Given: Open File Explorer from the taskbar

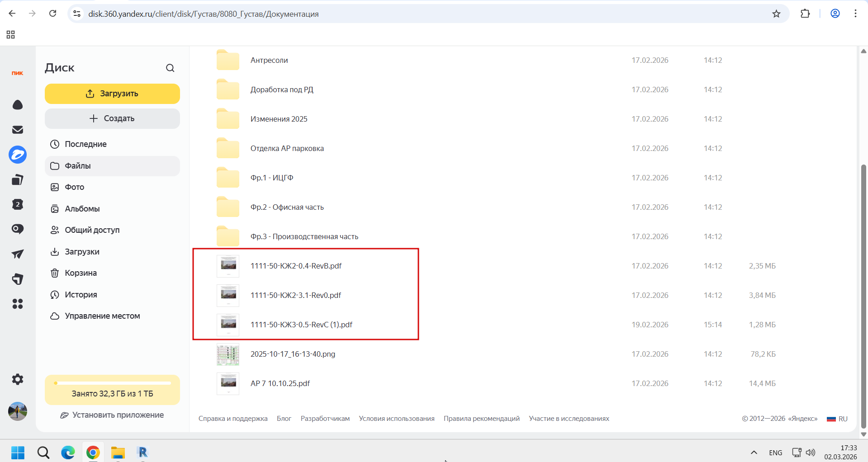Looking at the screenshot, I should coord(118,452).
